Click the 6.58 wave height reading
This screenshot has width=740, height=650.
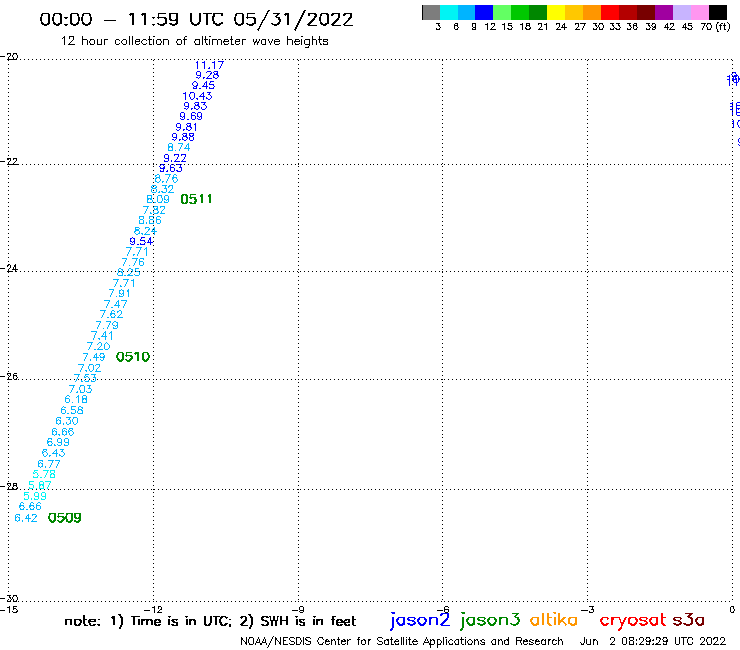(x=72, y=410)
